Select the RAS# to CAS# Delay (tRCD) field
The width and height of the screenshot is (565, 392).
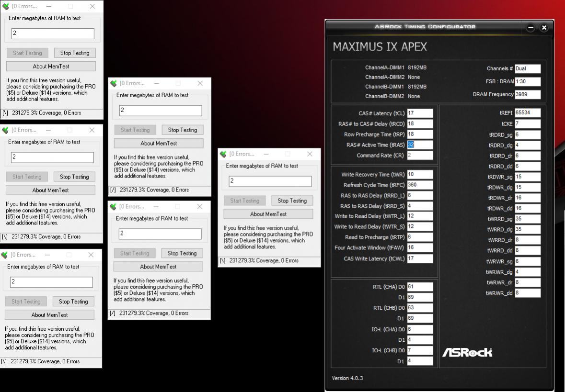pyautogui.click(x=420, y=123)
